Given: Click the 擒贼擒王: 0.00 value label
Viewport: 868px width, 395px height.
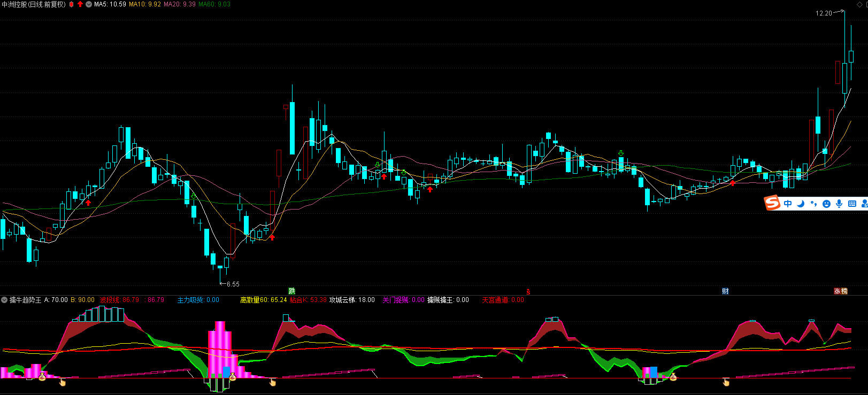Looking at the screenshot, I should (448, 300).
